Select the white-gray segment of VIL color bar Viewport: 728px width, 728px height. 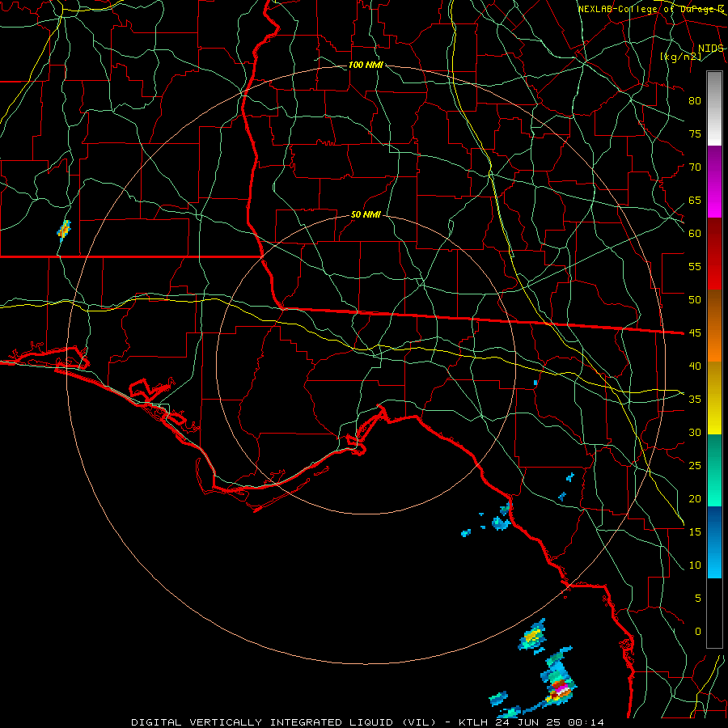pos(714,108)
